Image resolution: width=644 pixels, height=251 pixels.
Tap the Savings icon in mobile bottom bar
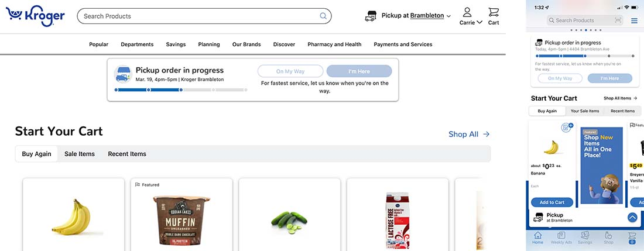[x=585, y=238]
